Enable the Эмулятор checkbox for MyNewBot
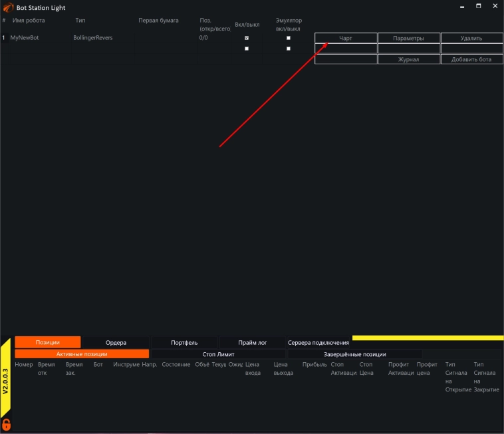 click(289, 38)
